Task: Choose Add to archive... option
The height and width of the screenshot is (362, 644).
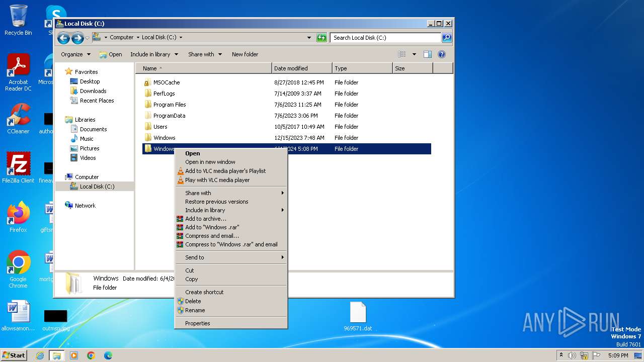Action: (x=231, y=219)
